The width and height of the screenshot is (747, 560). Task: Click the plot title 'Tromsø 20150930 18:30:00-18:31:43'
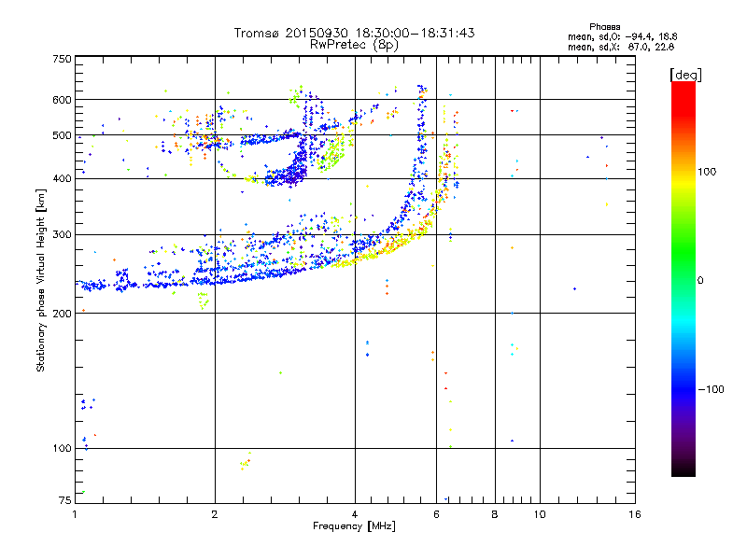354,33
